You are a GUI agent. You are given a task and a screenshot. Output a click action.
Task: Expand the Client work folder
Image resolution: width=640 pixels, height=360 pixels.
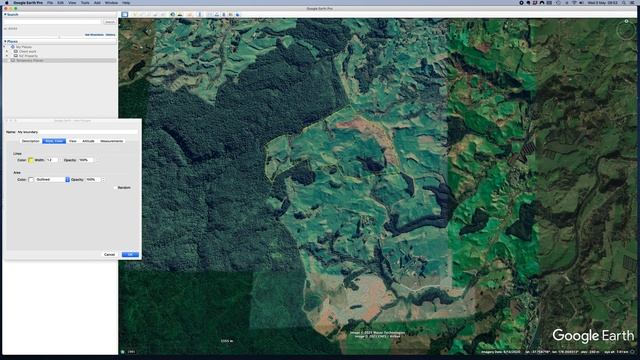coord(7,51)
